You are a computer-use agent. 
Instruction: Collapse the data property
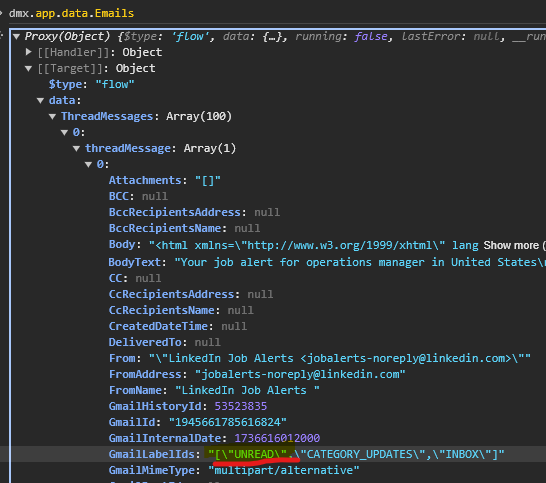click(40, 101)
